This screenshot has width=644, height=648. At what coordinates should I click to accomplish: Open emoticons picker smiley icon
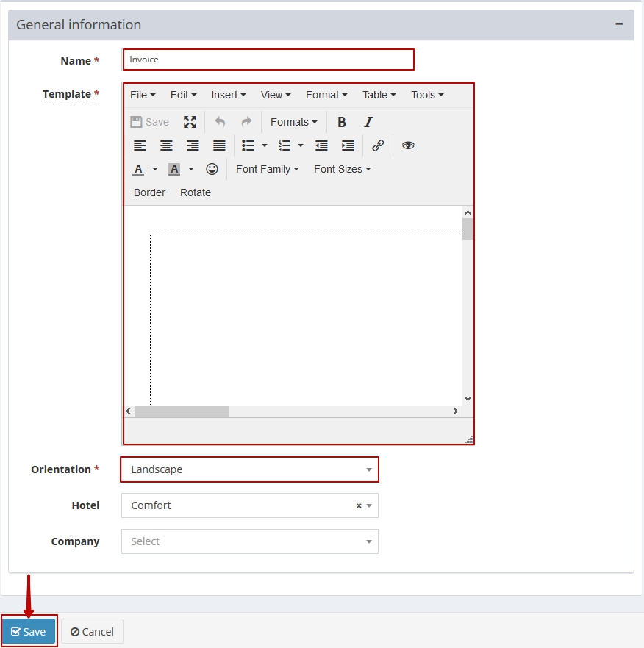[212, 169]
